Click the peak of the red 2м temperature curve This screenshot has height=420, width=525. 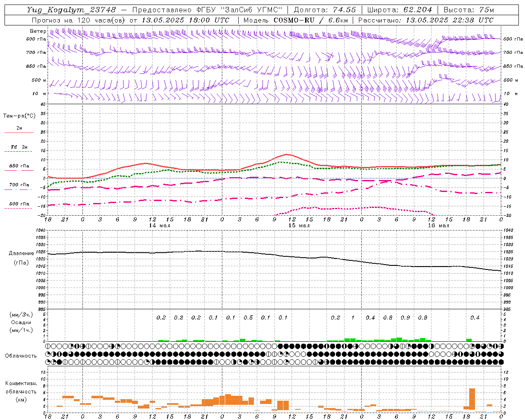click(287, 154)
